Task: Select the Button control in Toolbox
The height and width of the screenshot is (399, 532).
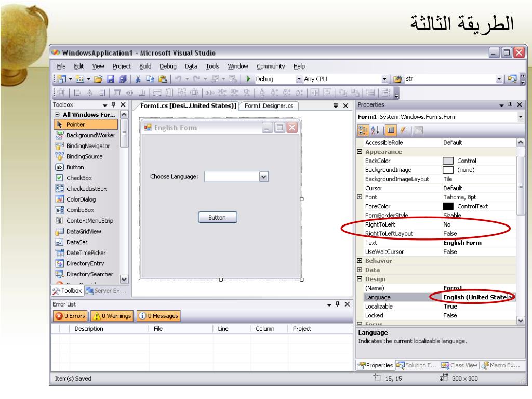Action: tap(86, 167)
